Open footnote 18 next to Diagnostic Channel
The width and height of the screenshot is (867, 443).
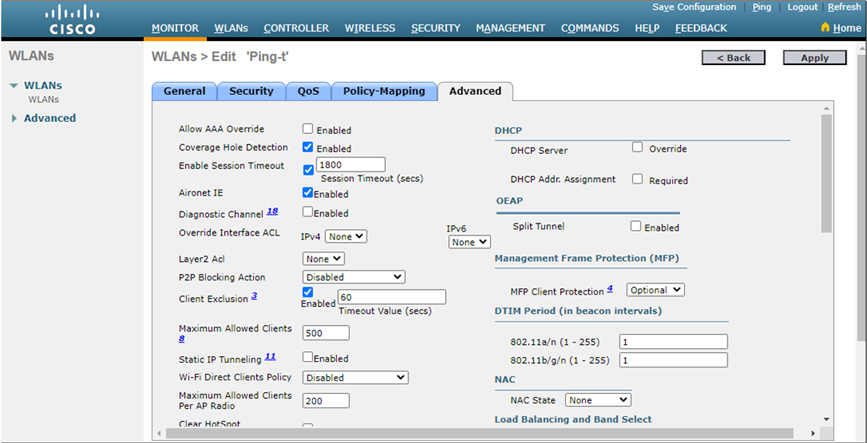272,212
